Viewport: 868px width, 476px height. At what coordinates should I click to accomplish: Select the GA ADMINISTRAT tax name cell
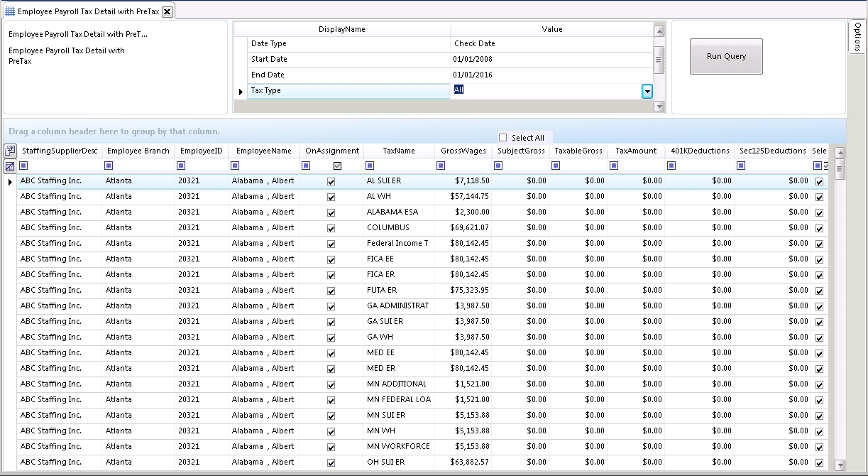click(x=399, y=306)
